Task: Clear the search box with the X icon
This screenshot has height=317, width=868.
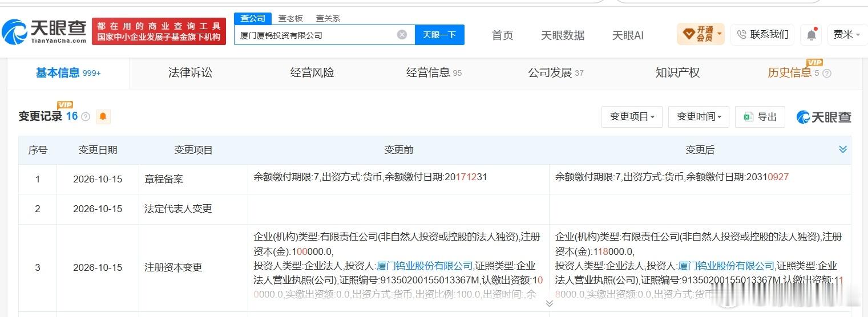Action: pyautogui.click(x=402, y=35)
